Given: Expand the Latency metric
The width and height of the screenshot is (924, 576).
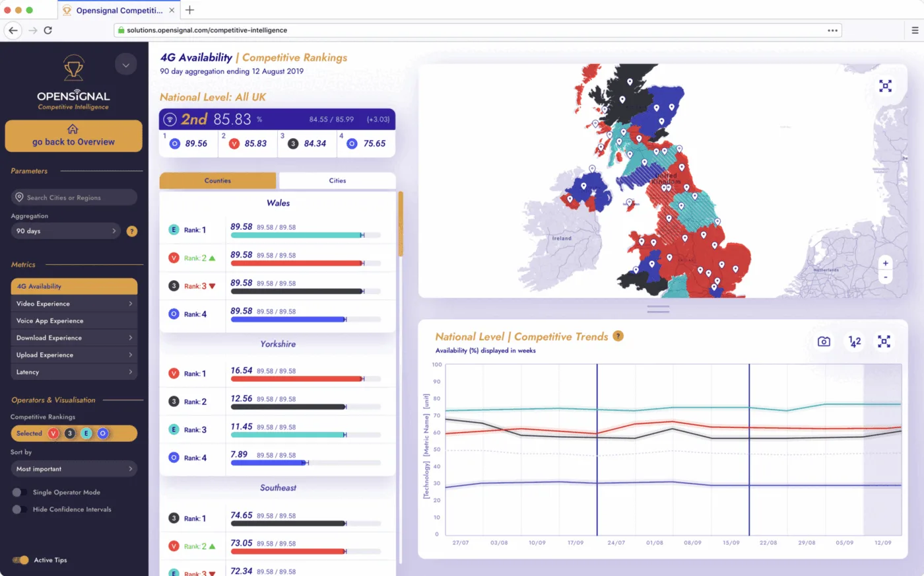Looking at the screenshot, I should click(x=74, y=373).
